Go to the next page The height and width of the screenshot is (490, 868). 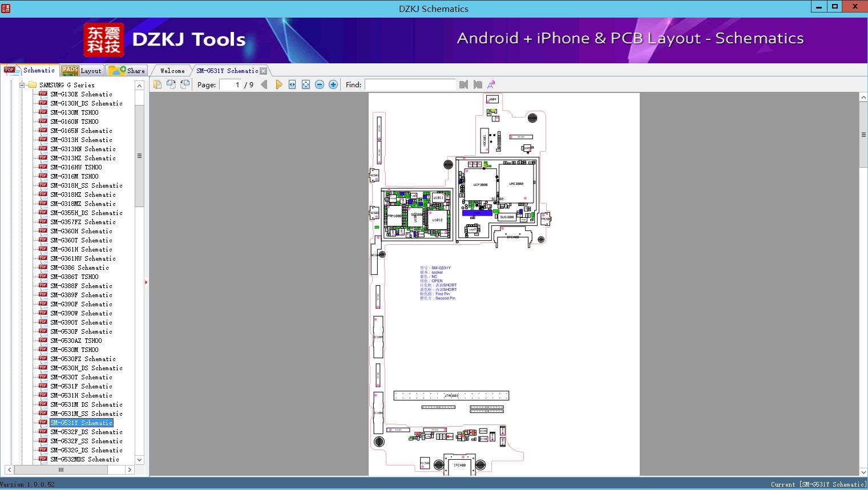click(278, 84)
